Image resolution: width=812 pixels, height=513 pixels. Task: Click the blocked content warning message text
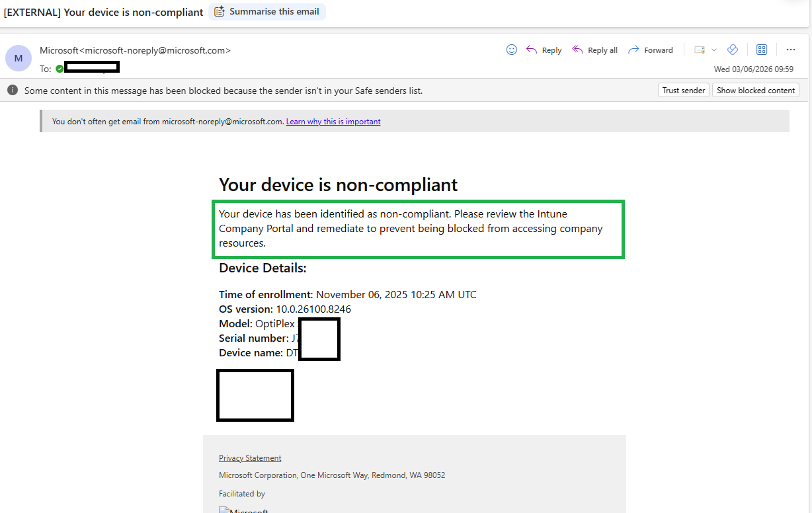pyautogui.click(x=223, y=91)
